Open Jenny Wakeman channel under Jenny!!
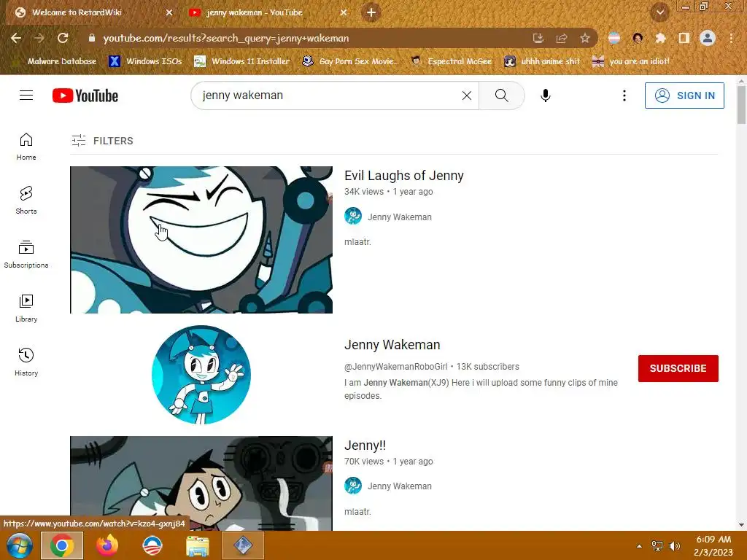Image resolution: width=747 pixels, height=560 pixels. (399, 486)
